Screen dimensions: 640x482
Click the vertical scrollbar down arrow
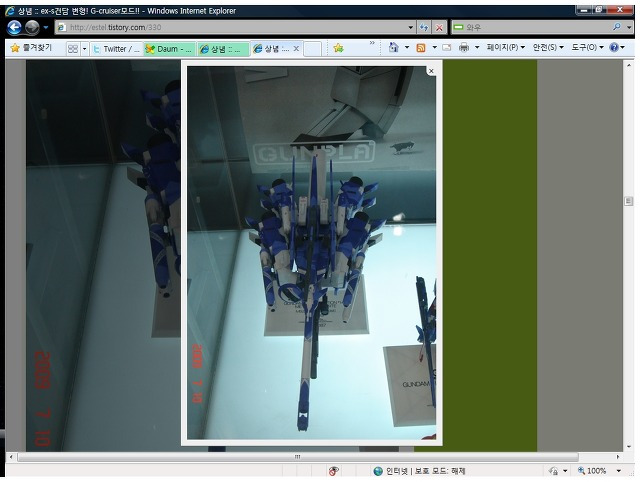tap(629, 446)
